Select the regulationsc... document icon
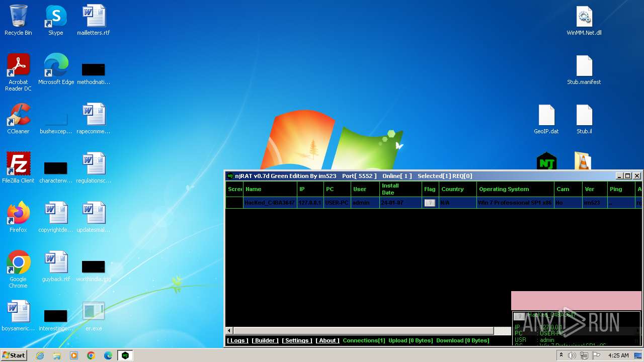The image size is (644, 362). [94, 168]
